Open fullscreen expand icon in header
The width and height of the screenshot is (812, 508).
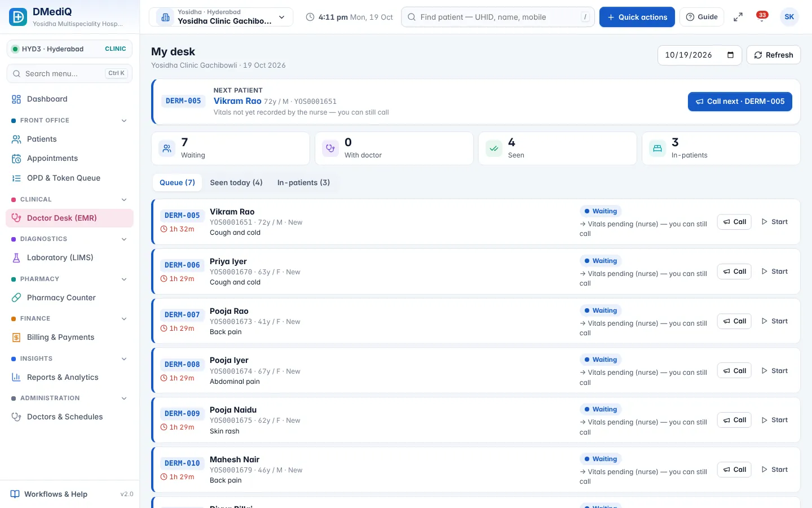pyautogui.click(x=738, y=17)
